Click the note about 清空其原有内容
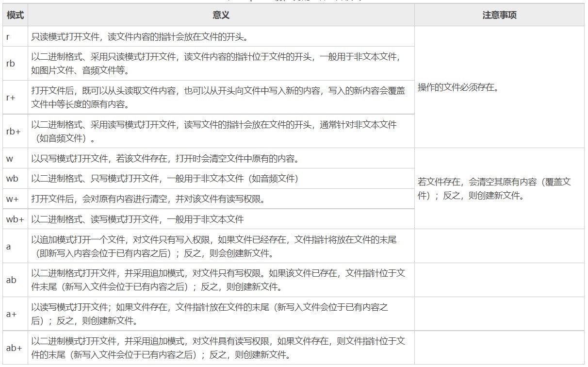The height and width of the screenshot is (367, 588). (x=494, y=189)
